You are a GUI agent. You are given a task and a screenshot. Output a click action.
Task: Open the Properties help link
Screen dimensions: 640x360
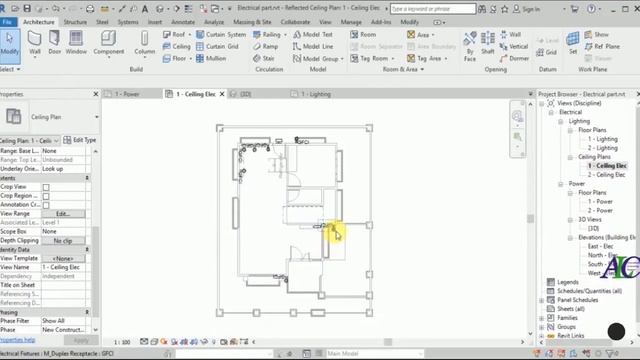pyautogui.click(x=17, y=340)
